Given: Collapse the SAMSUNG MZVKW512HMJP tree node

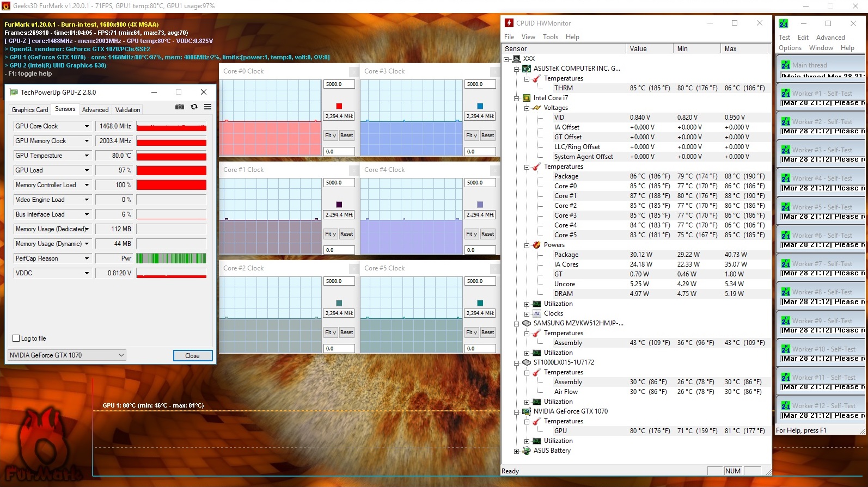Looking at the screenshot, I should (517, 323).
